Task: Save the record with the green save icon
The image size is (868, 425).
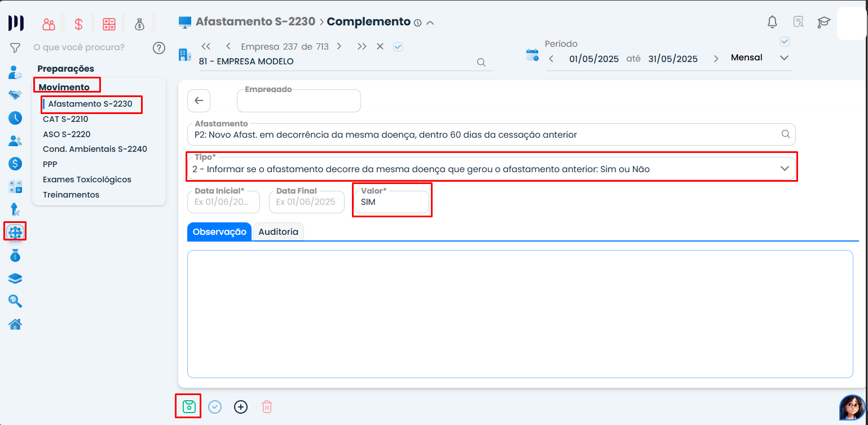Action: tap(189, 406)
